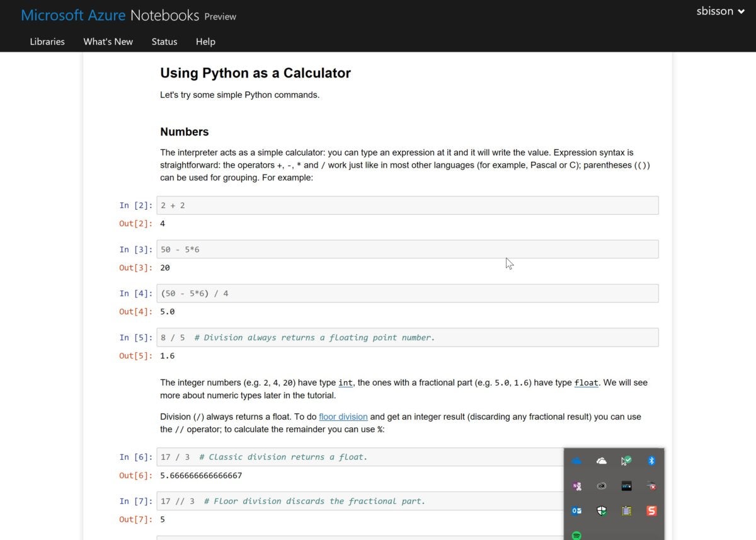Open Windows Defender shield tray icon
Image resolution: width=756 pixels, height=540 pixels.
coord(602,511)
